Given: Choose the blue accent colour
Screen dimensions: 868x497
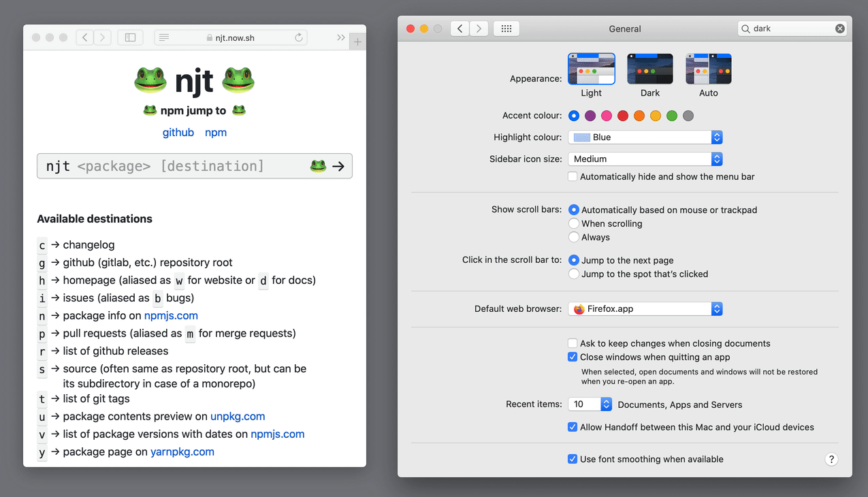Looking at the screenshot, I should 574,116.
